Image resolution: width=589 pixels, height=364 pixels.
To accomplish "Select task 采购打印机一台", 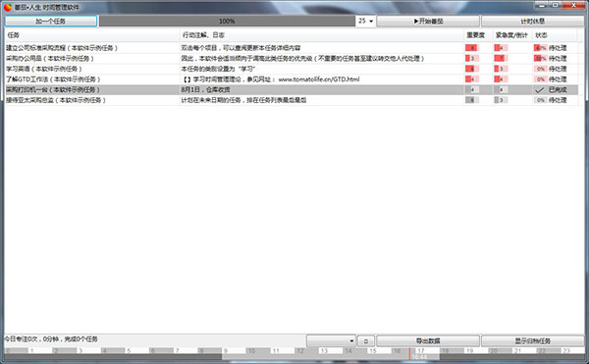I will click(x=53, y=90).
